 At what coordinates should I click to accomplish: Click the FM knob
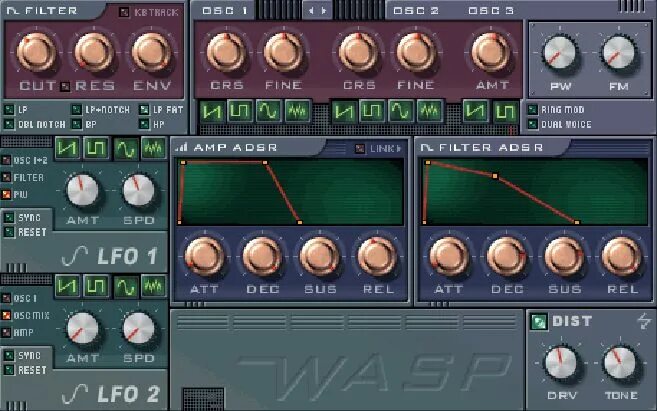tap(618, 54)
